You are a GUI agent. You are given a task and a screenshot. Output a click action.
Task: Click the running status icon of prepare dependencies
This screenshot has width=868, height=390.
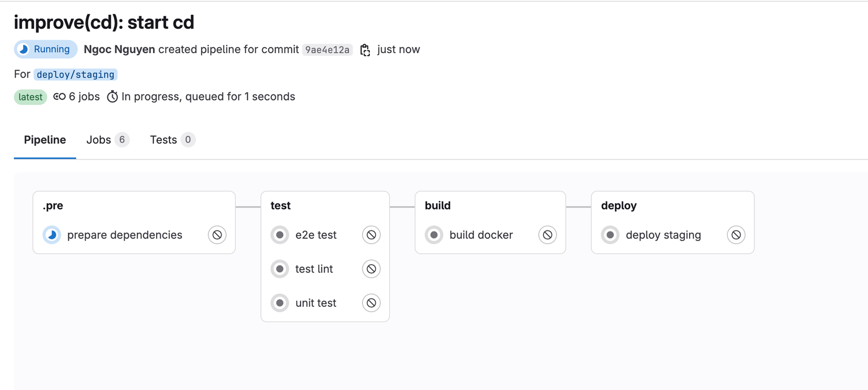click(52, 235)
